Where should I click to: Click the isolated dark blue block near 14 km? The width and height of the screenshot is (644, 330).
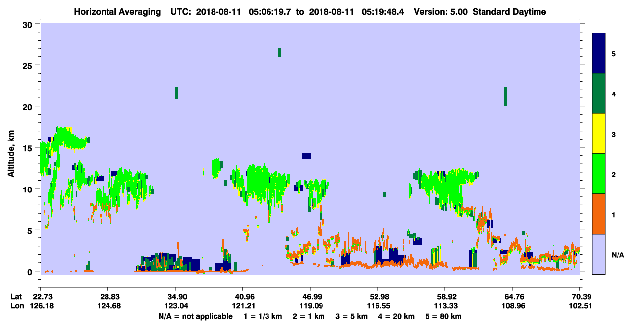306,156
